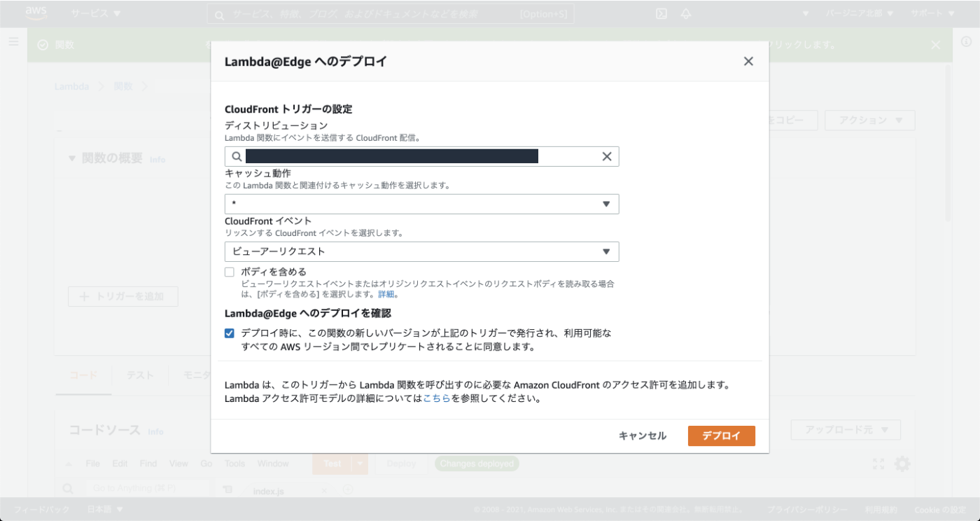Switch to the テスト tab
The width and height of the screenshot is (980, 521).
coord(140,375)
